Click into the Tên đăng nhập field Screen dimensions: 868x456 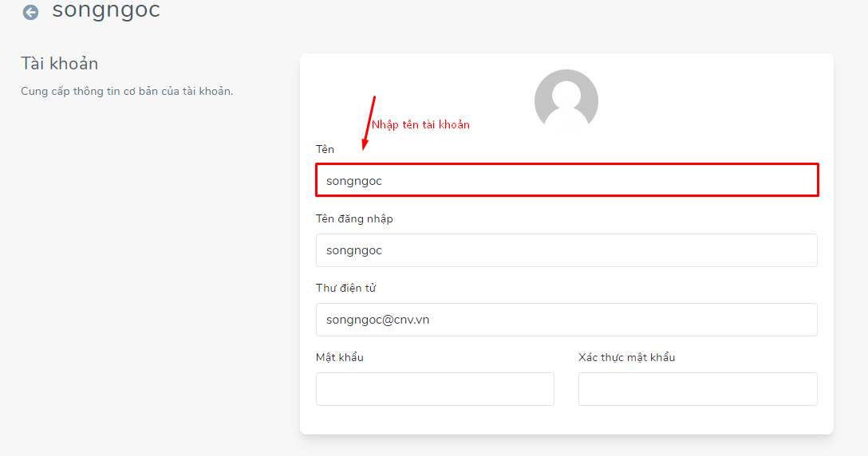566,250
